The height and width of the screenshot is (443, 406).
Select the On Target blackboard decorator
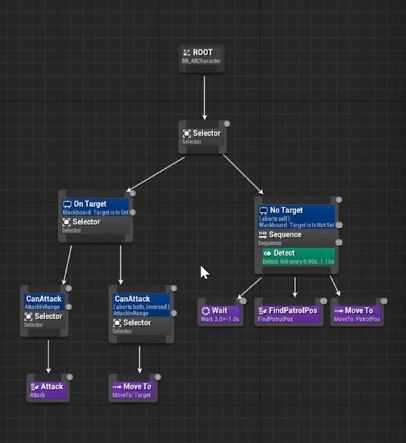tap(95, 208)
